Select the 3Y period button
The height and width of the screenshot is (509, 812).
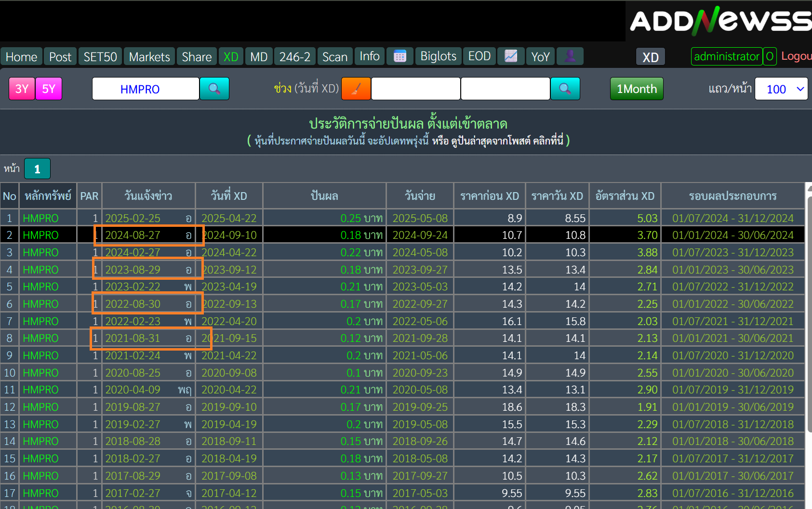pos(22,89)
